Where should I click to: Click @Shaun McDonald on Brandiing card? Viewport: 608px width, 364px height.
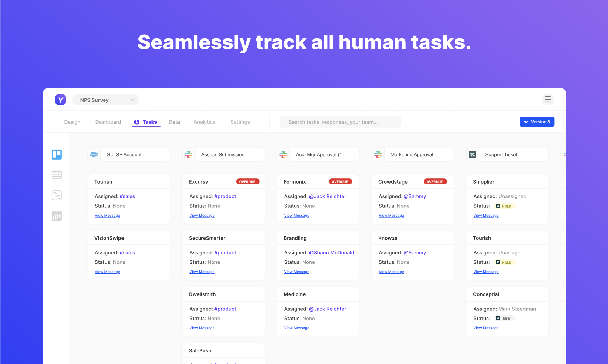point(331,253)
